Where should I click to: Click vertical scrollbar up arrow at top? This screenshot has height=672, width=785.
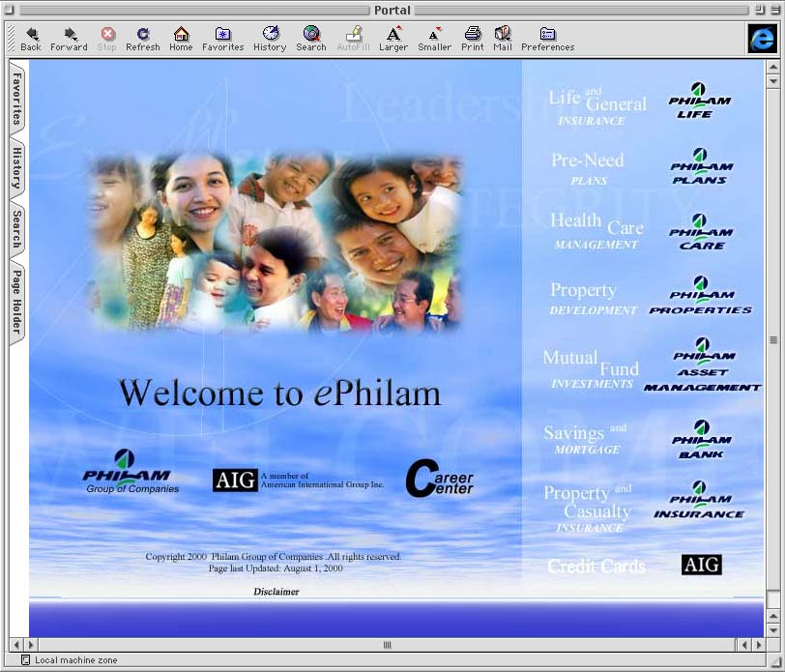(x=773, y=67)
